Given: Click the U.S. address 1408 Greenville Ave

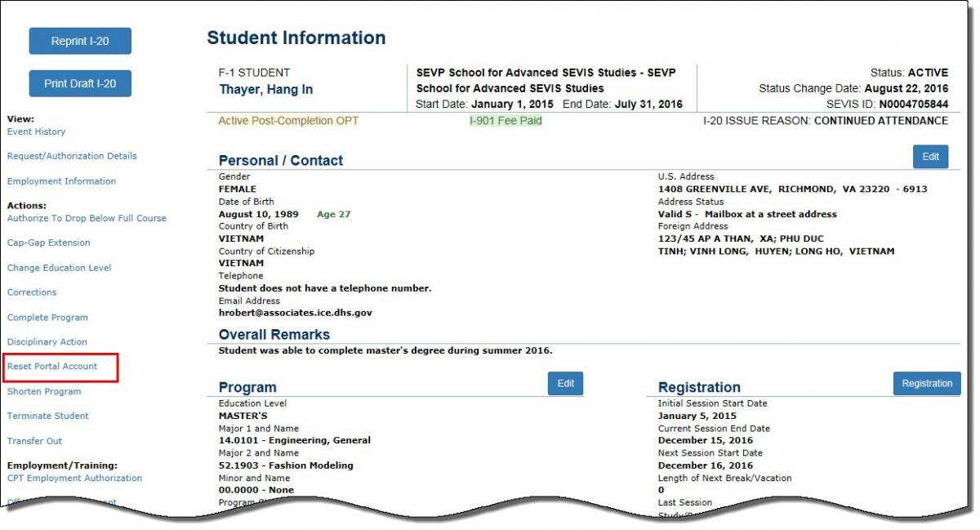Looking at the screenshot, I should (x=792, y=189).
